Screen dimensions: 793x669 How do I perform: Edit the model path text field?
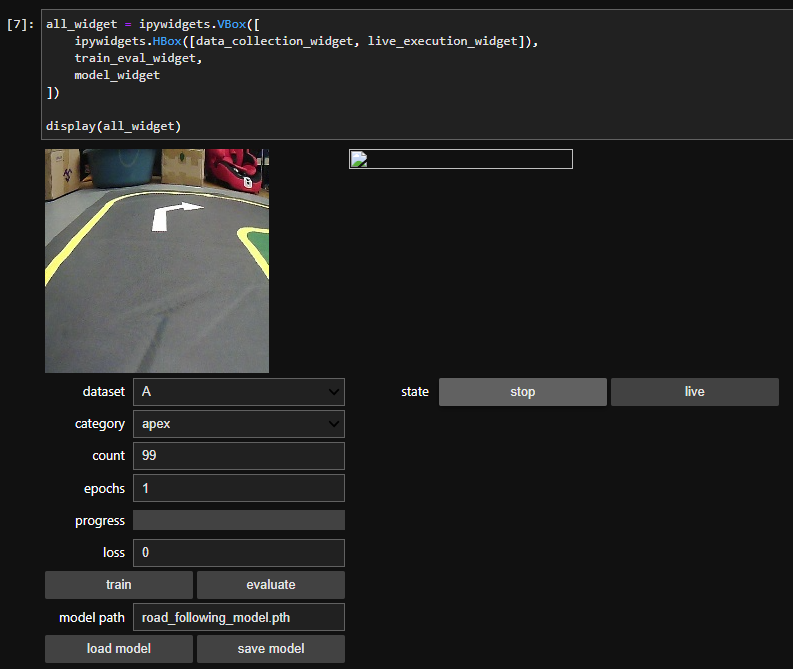238,617
